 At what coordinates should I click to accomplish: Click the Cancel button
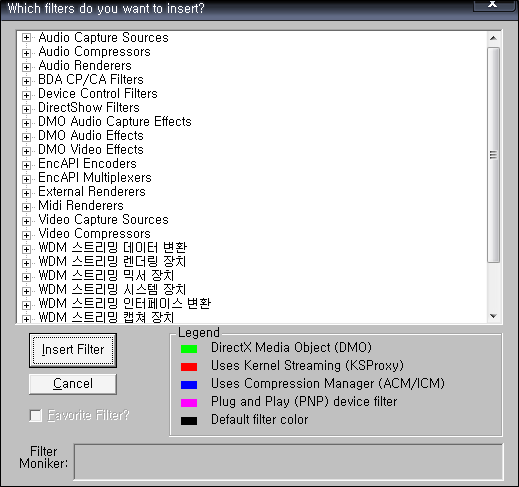(x=73, y=384)
